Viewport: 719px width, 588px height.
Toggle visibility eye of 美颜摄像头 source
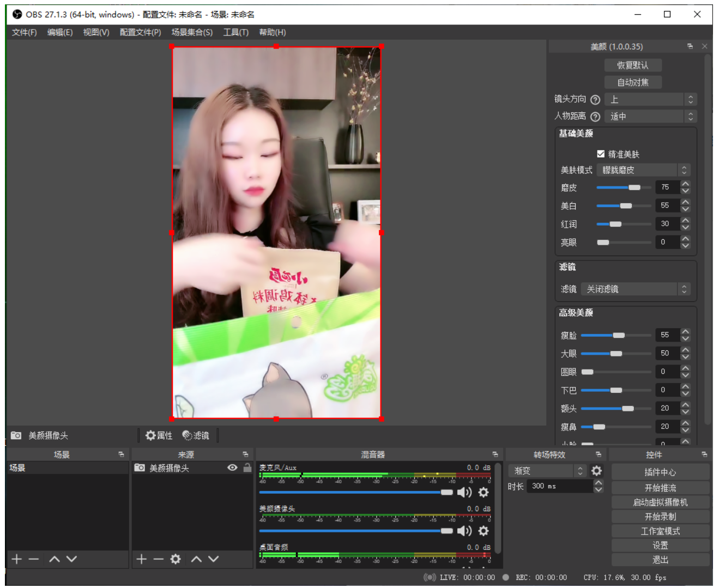(x=232, y=468)
